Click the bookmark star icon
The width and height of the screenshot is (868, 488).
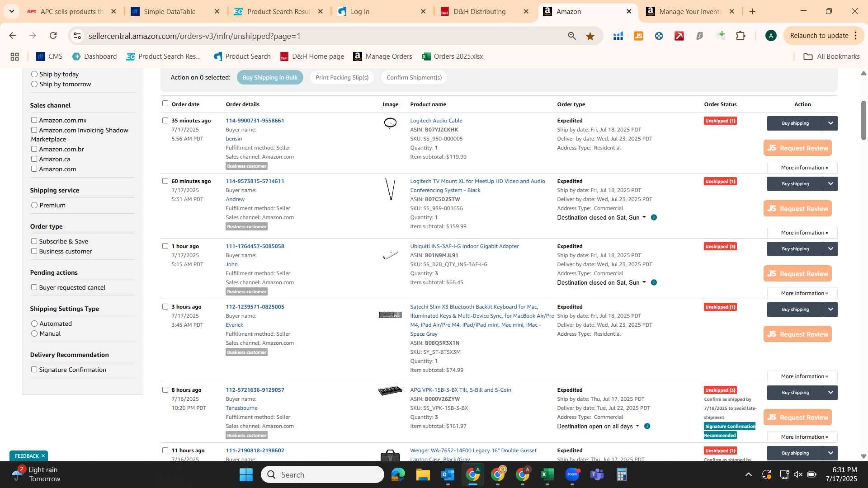click(590, 36)
